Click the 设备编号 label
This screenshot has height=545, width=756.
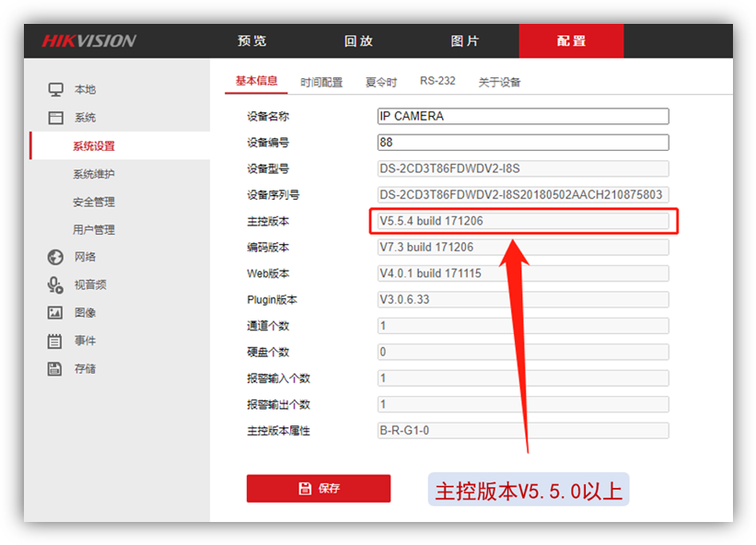[x=268, y=143]
